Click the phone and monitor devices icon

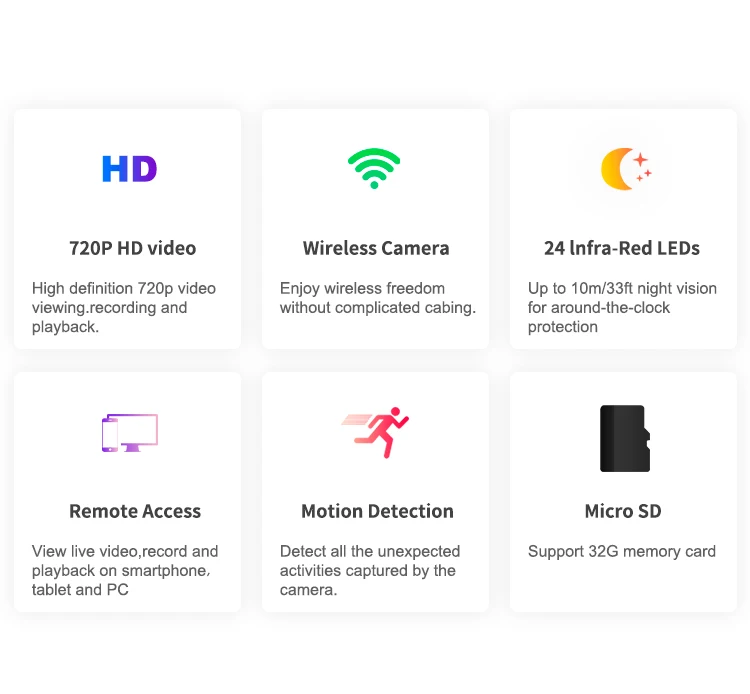130,433
